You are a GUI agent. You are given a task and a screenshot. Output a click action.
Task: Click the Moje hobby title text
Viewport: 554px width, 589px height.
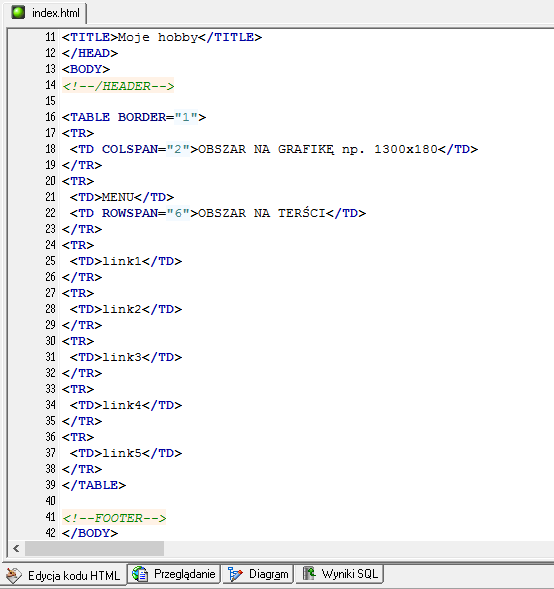tap(158, 37)
